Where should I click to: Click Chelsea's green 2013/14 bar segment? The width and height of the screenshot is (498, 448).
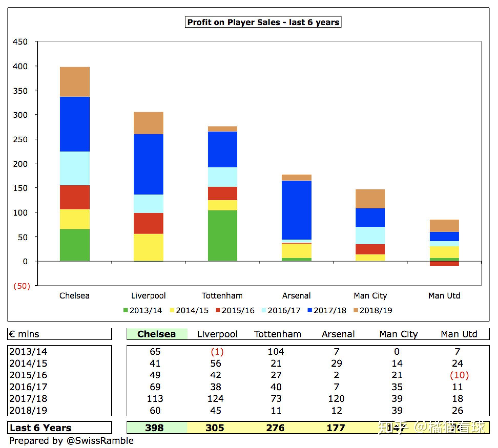[75, 245]
